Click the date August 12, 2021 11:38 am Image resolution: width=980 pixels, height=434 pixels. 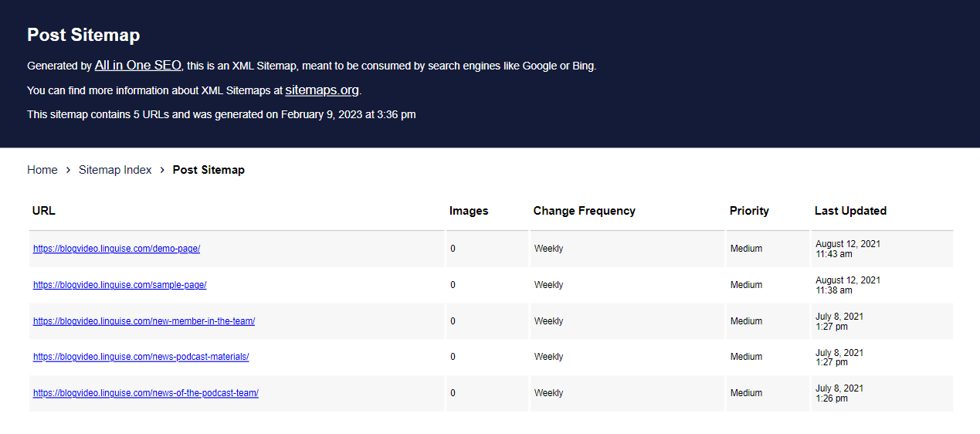point(848,285)
